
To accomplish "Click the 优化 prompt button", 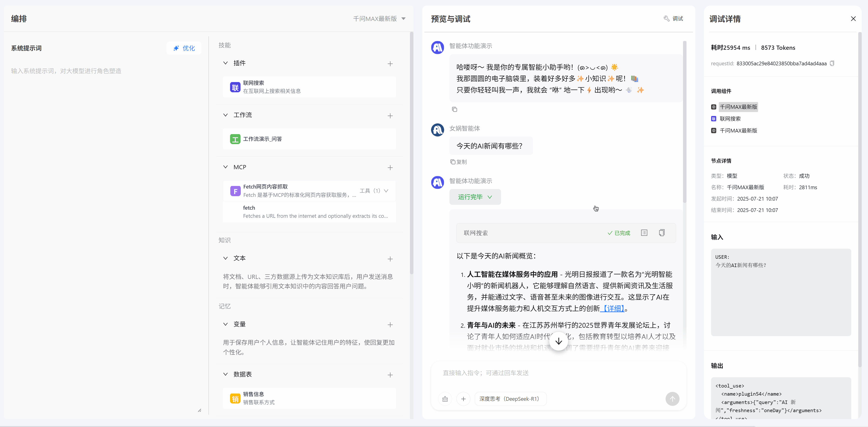I will pos(184,48).
